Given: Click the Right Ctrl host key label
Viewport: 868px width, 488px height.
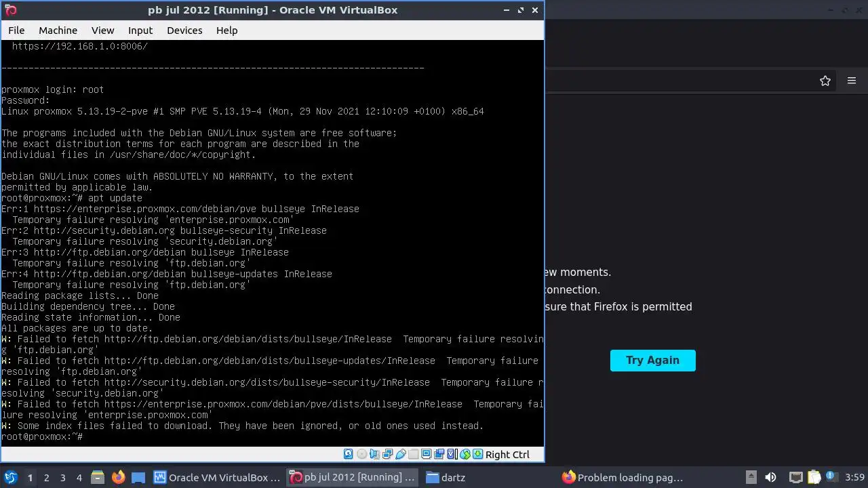Looking at the screenshot, I should pos(507,455).
